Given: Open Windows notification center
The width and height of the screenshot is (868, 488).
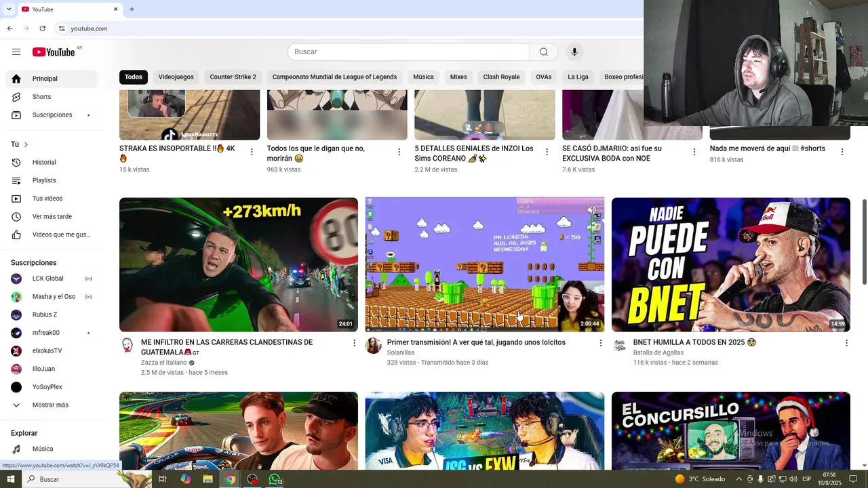Looking at the screenshot, I should click(x=853, y=479).
